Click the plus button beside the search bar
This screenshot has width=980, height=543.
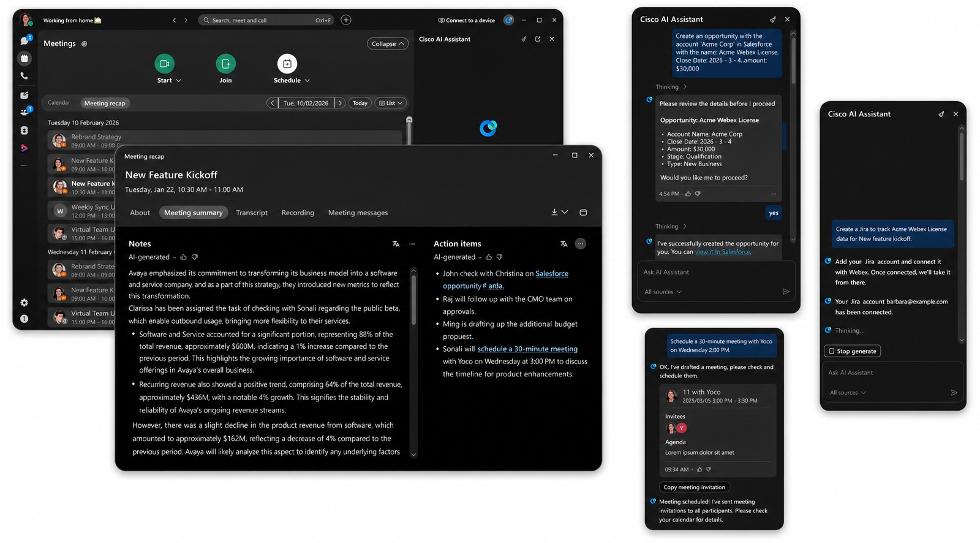coord(346,20)
